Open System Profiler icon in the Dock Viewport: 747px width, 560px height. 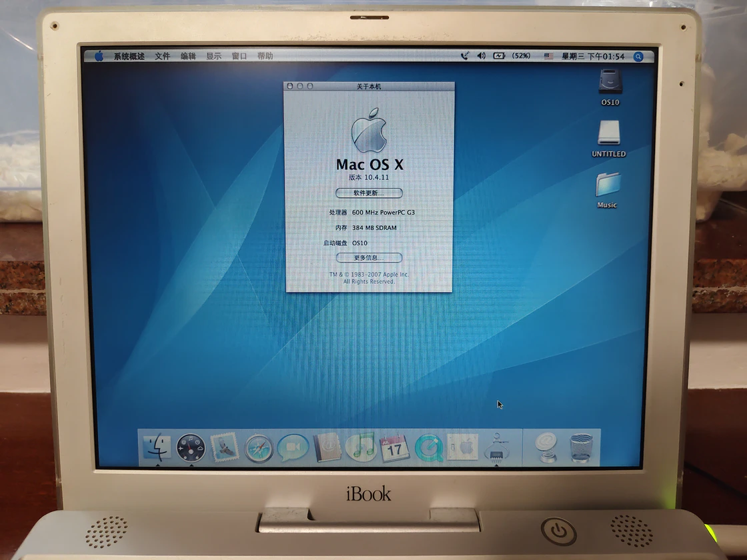[496, 447]
